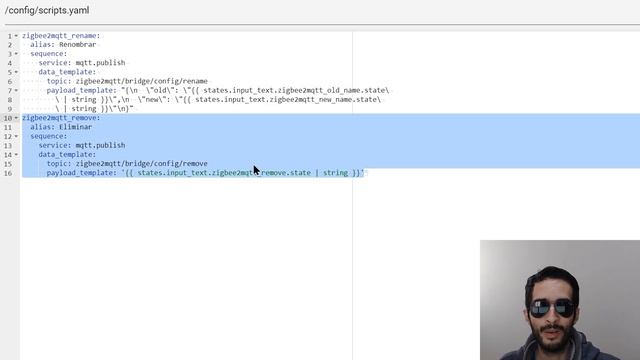Screen dimensions: 640x360
Task: Collapse the zigbee2mqtt_rename block fold arrow
Action: [x=16, y=36]
